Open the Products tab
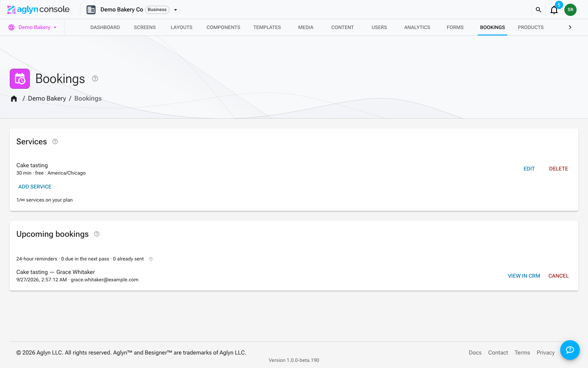This screenshot has height=368, width=588. [531, 27]
